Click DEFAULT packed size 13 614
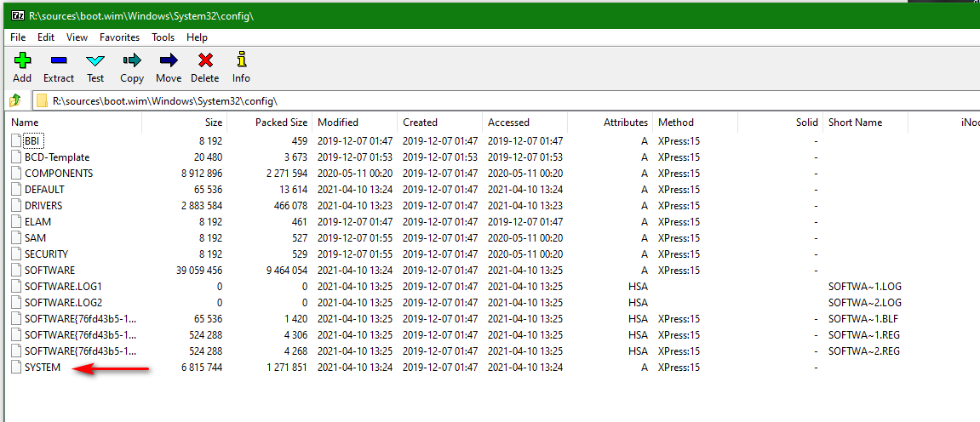Image resolution: width=980 pixels, height=422 pixels. click(x=293, y=190)
